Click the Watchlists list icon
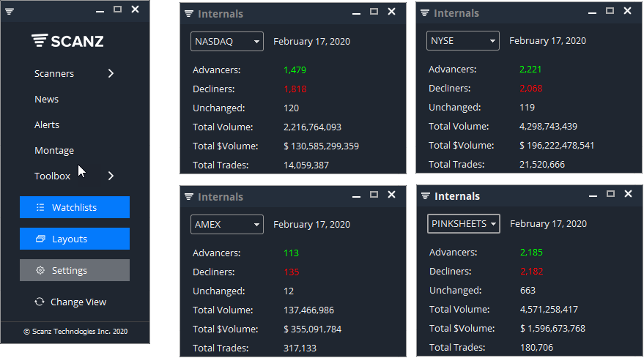644x358 pixels. (x=40, y=207)
